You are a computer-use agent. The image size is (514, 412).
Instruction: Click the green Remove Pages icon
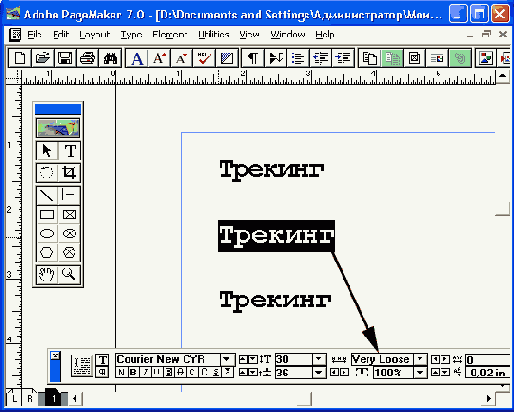pyautogui.click(x=392, y=58)
